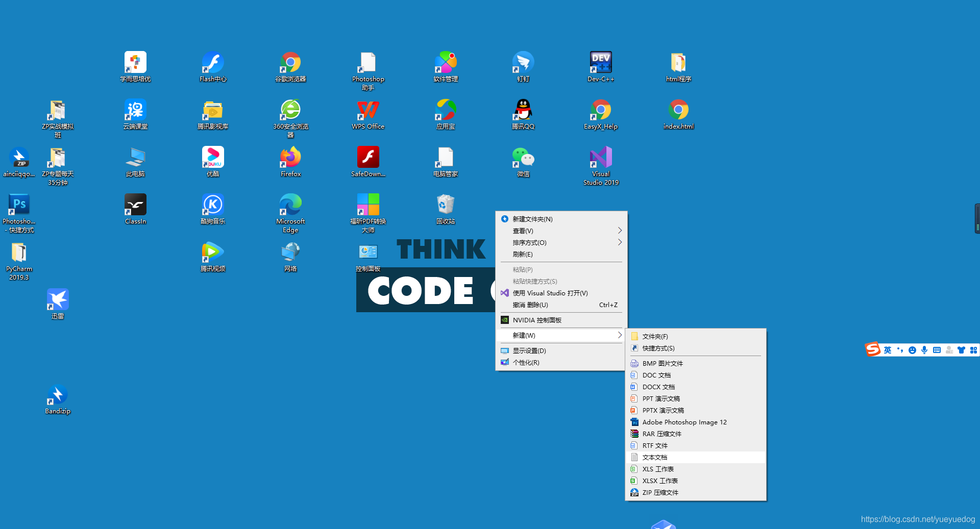Image resolution: width=980 pixels, height=529 pixels.
Task: Select the index.html file icon
Action: point(678,114)
